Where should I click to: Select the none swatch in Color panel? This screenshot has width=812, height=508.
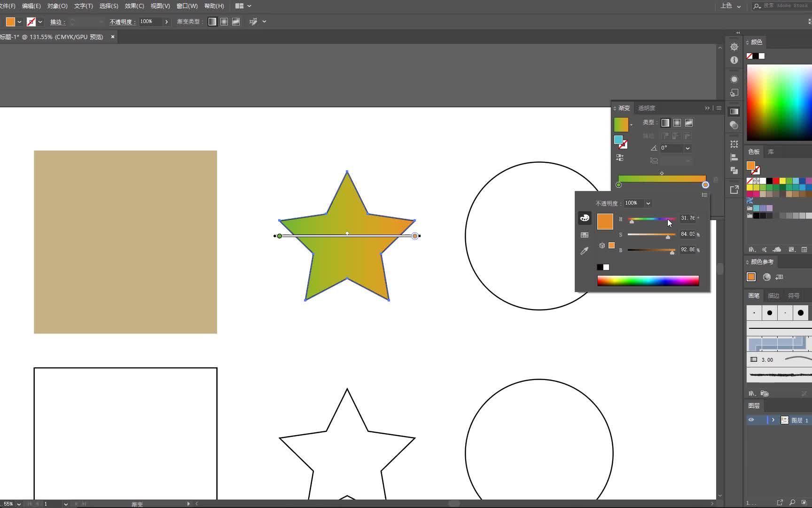click(750, 56)
